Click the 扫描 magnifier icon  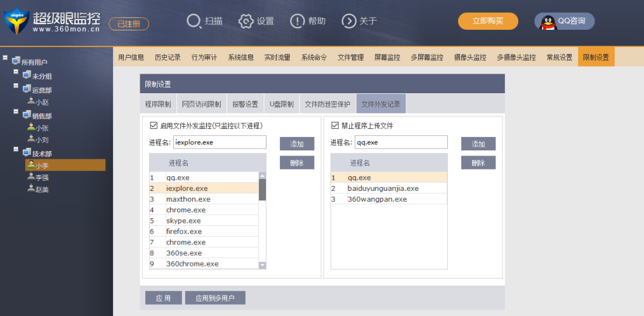(194, 21)
